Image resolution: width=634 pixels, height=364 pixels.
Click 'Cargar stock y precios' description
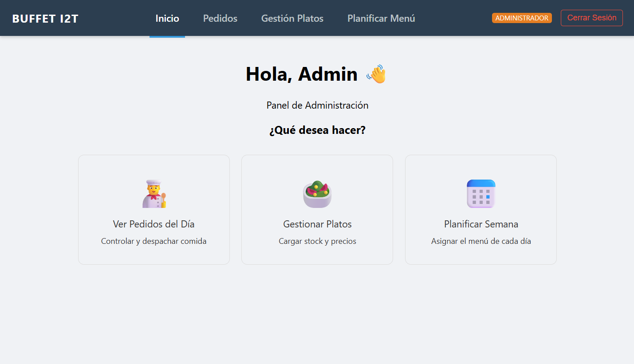[317, 242]
